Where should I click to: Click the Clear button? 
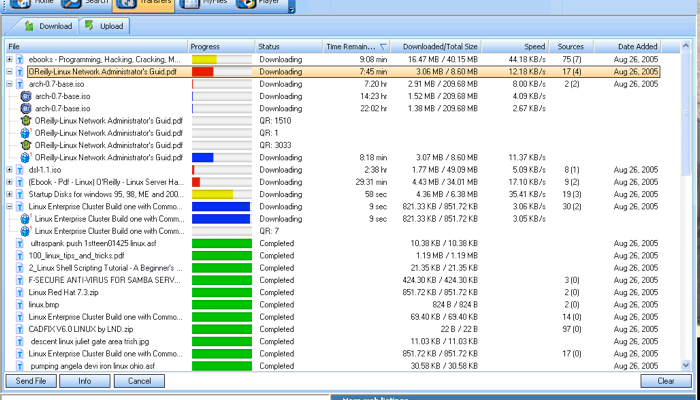(666, 381)
